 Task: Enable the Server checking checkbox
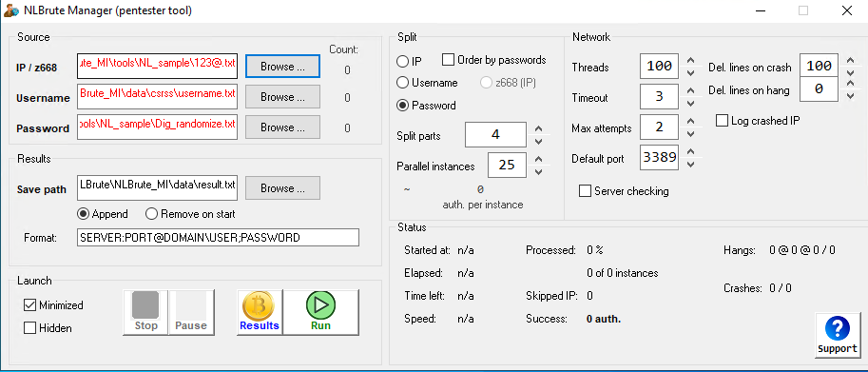coord(585,191)
